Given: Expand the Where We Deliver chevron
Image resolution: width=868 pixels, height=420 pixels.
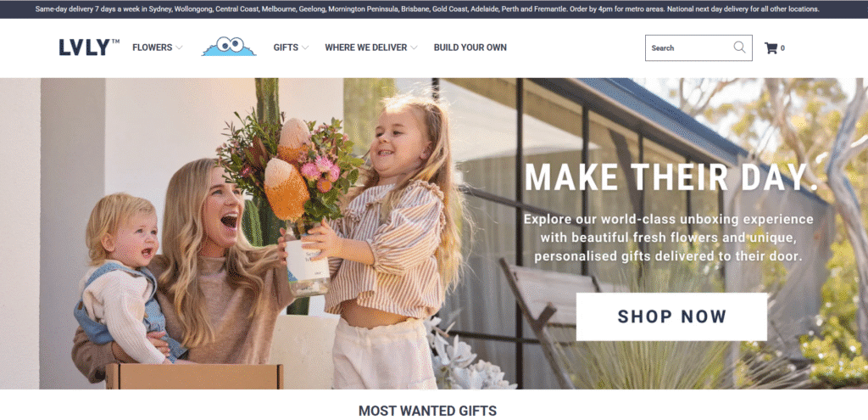Looking at the screenshot, I should 414,48.
